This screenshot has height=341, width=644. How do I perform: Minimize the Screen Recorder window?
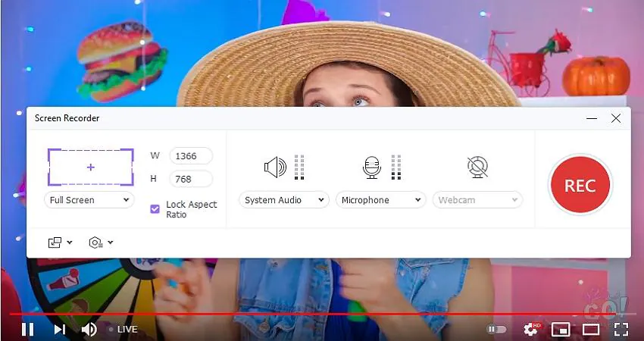[592, 118]
